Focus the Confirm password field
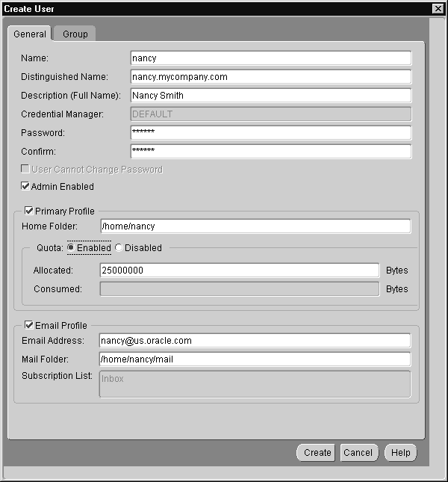448x482 pixels. tap(271, 152)
